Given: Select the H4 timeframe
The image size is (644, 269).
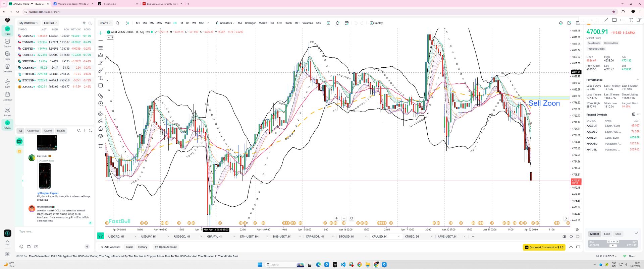Looking at the screenshot, I should tap(181, 23).
